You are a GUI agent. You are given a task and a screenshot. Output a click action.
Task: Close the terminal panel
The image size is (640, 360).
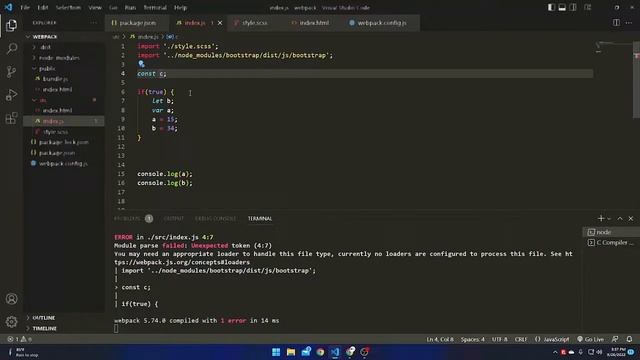click(631, 219)
